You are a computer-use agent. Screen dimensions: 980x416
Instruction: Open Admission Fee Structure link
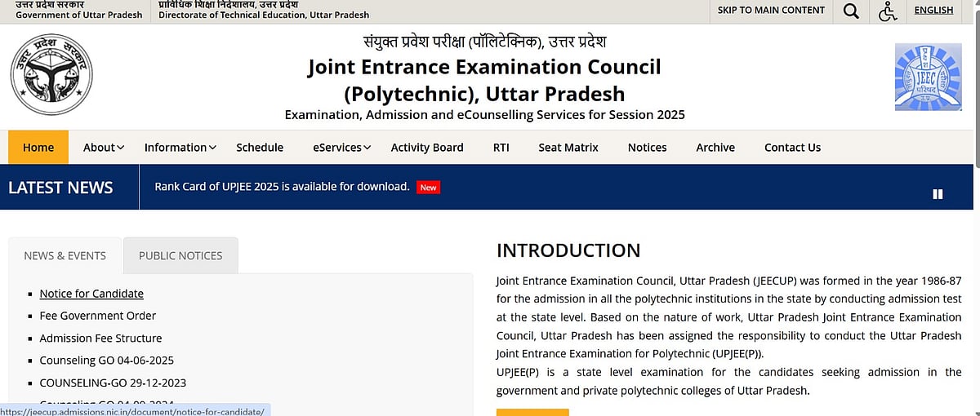pos(100,338)
